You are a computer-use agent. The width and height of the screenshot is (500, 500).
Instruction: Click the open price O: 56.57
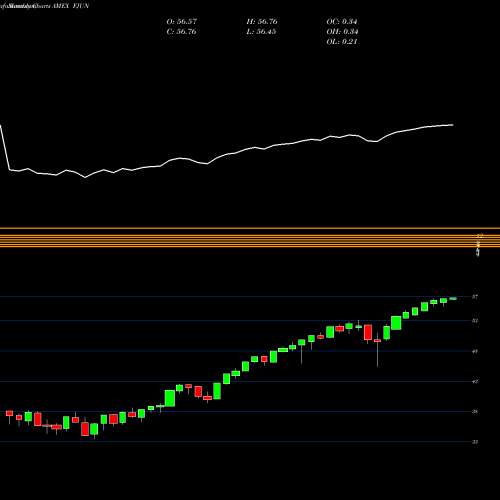tap(182, 22)
